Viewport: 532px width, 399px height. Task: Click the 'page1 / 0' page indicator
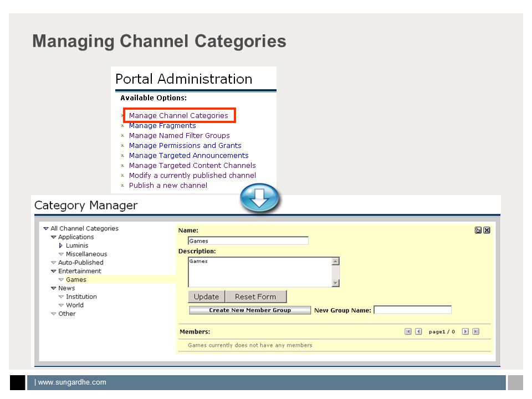coord(442,332)
